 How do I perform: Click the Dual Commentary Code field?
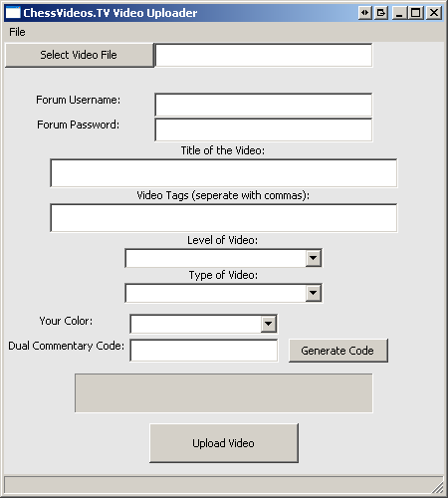(204, 351)
